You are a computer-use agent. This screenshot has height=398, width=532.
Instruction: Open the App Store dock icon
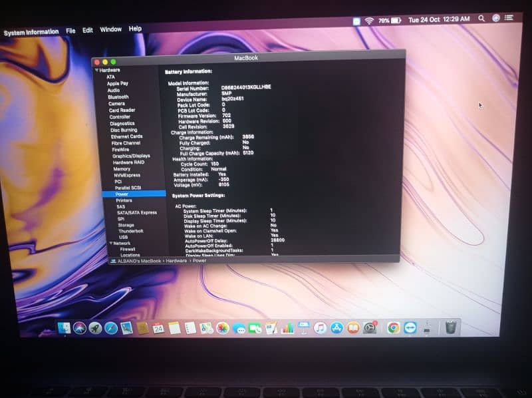click(336, 328)
